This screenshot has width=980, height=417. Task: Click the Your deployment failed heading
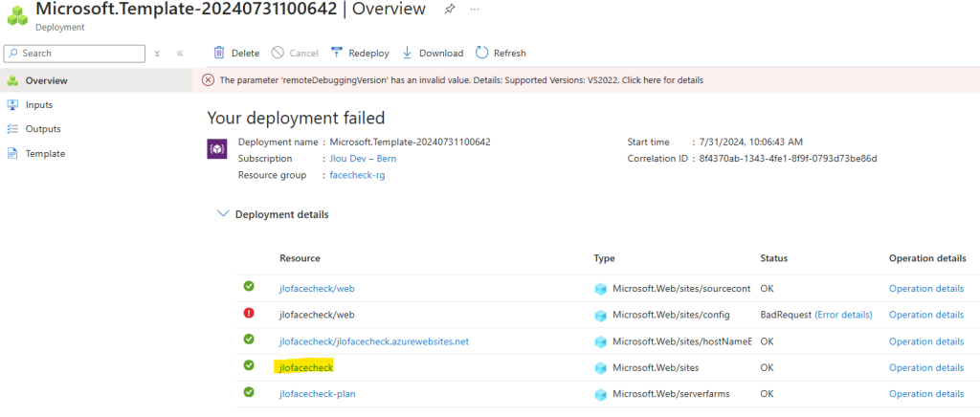[296, 118]
